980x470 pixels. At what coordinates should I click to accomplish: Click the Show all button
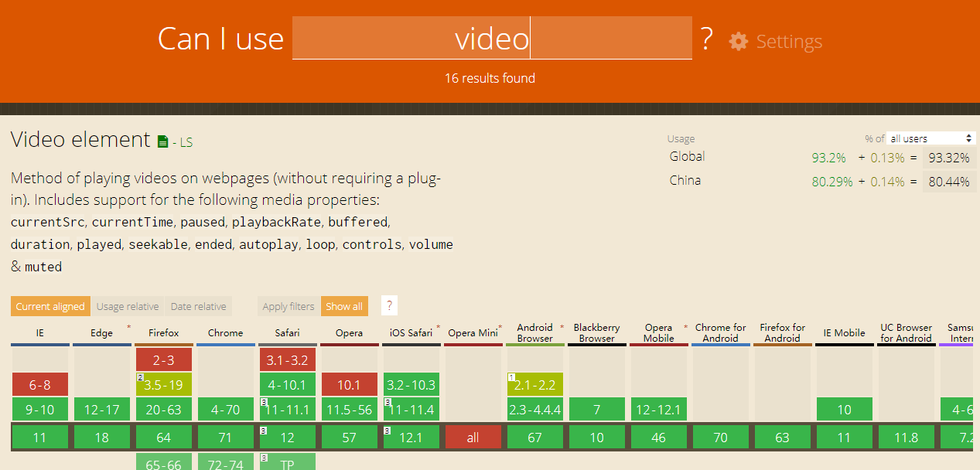pos(344,306)
